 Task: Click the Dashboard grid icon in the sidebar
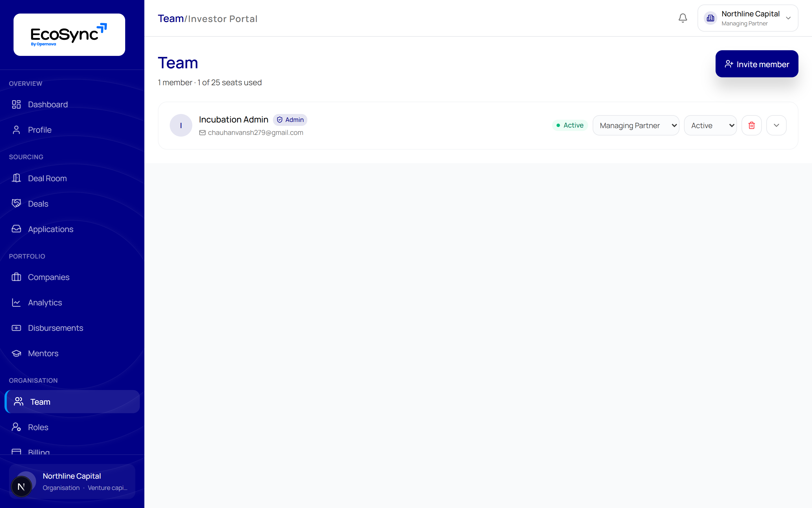(x=16, y=104)
